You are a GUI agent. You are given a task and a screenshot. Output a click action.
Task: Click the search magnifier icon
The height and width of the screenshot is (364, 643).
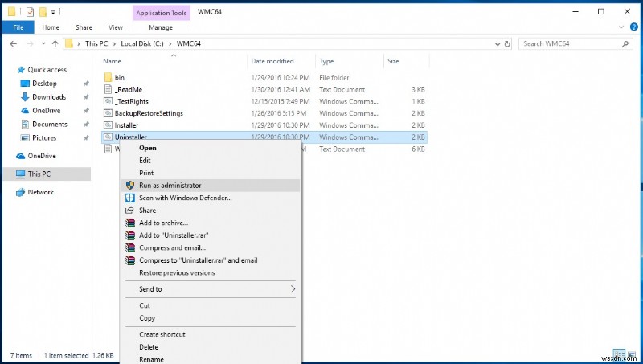tap(625, 44)
